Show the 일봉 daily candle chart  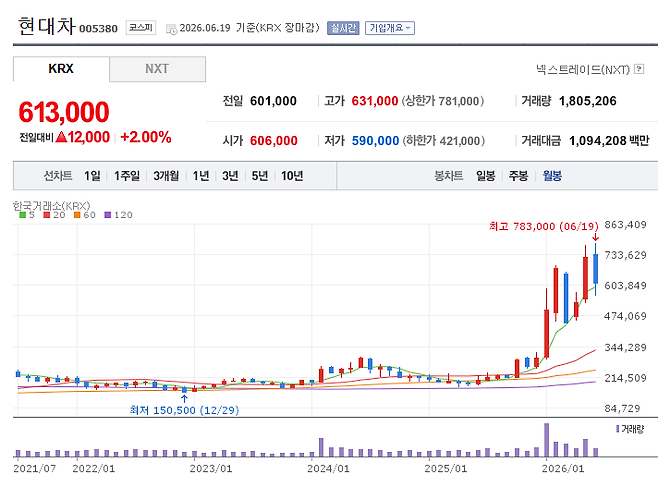point(486,176)
